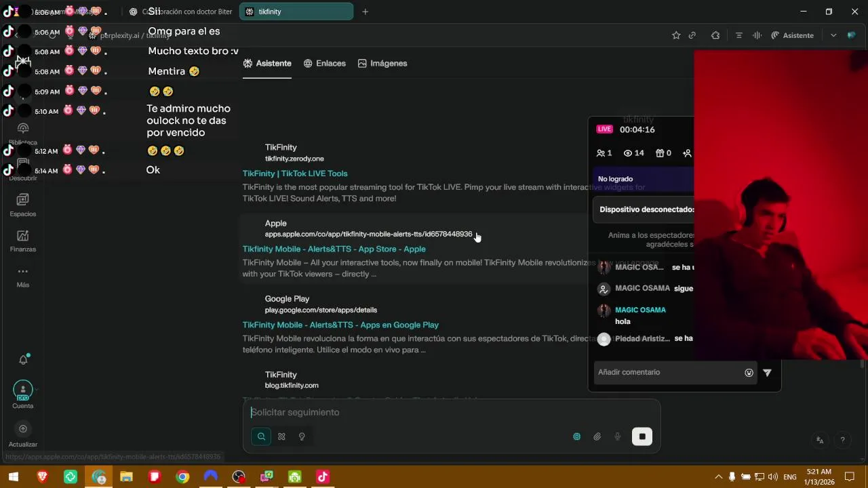Click the blog.tikfinity.com source URL

[x=292, y=386]
